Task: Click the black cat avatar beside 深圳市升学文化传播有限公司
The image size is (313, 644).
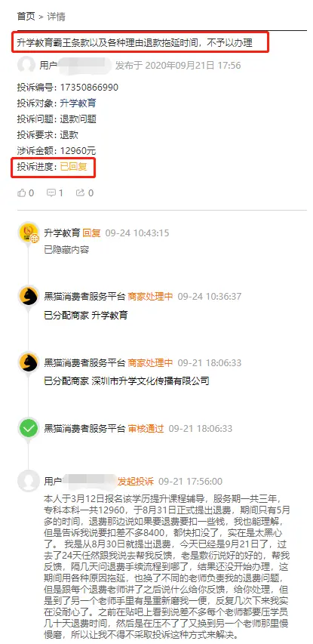Action: tap(29, 362)
